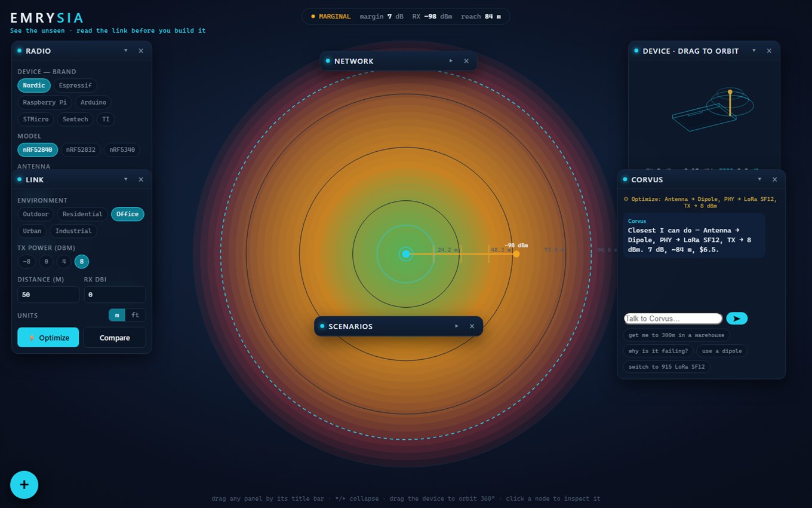This screenshot has width=812, height=508.
Task: Expand the NETWORK panel
Action: 451,61
